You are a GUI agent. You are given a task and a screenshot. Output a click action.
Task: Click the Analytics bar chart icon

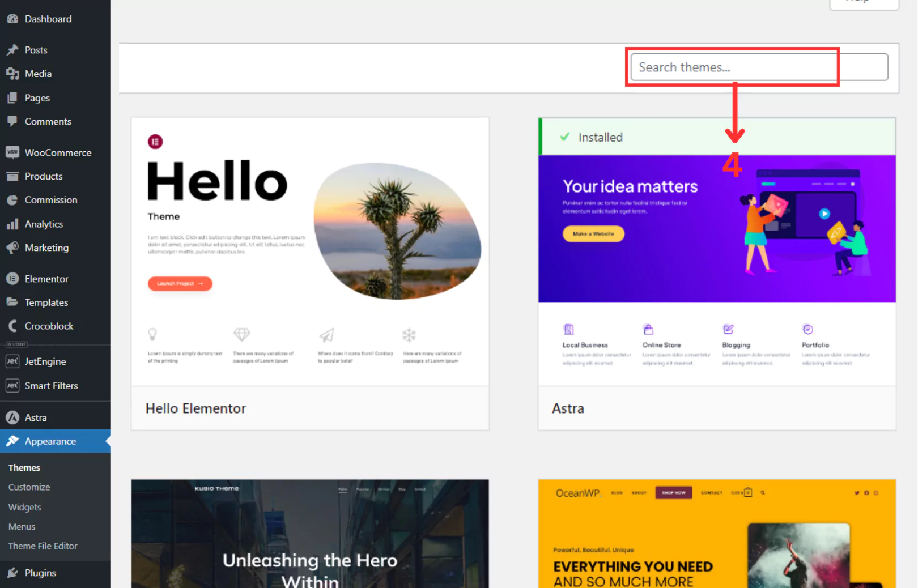click(12, 224)
